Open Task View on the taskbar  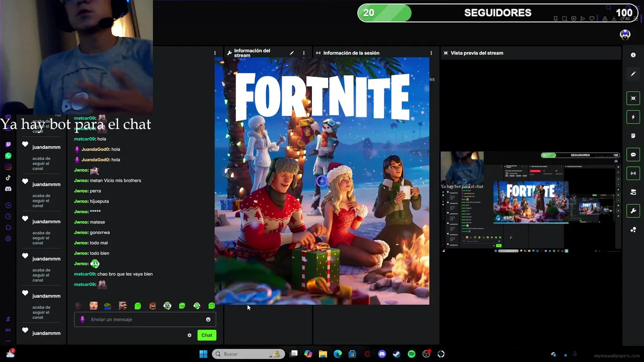tap(294, 354)
